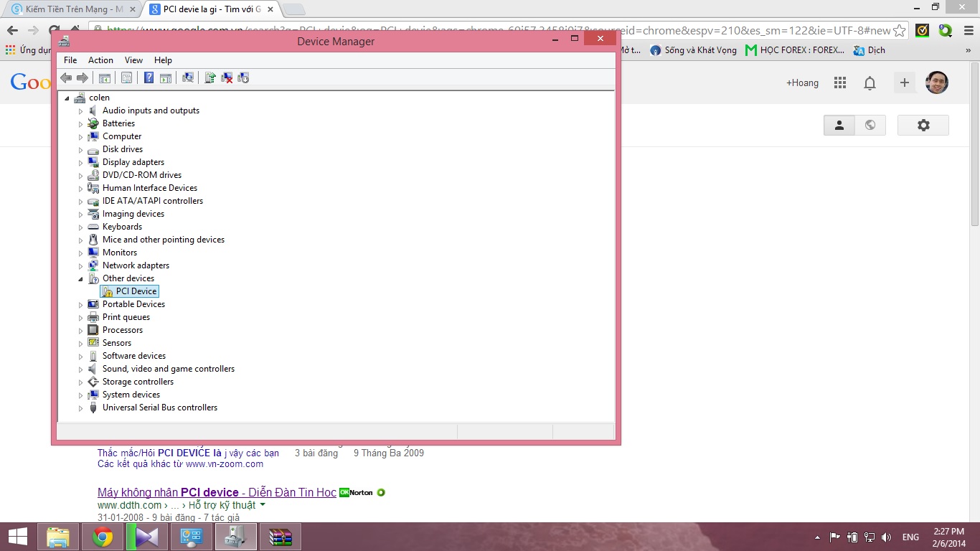This screenshot has height=551, width=980.
Task: Click the blue question mark Help icon
Action: [x=149, y=77]
